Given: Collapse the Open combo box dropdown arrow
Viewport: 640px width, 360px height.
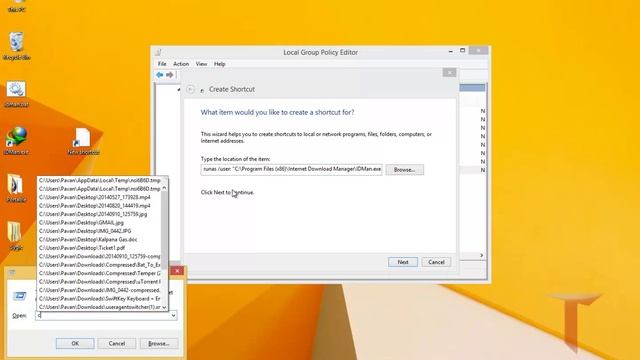Looking at the screenshot, I should coord(173,316).
